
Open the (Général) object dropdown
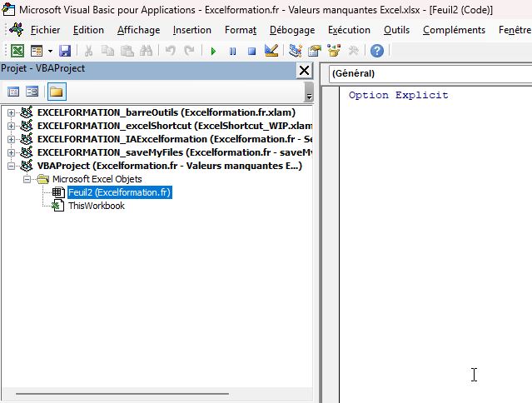[x=430, y=73]
